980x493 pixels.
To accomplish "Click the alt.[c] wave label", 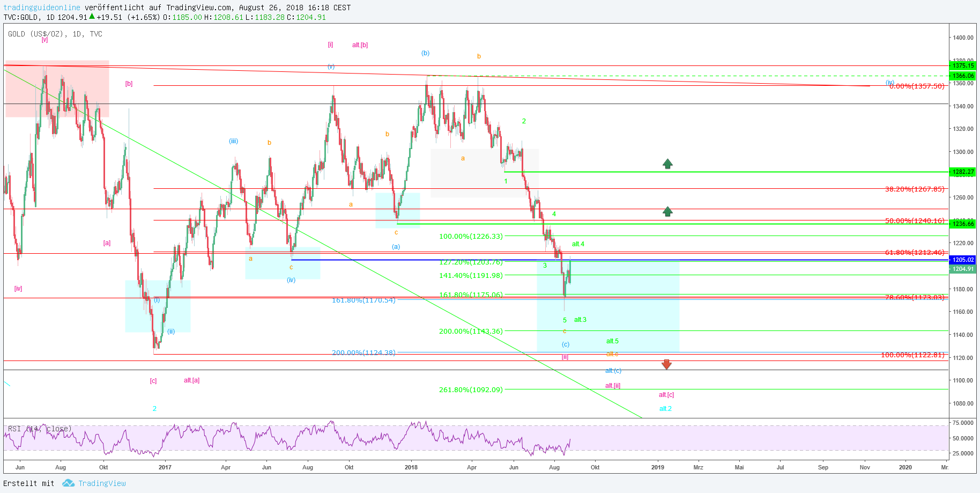I will point(666,395).
